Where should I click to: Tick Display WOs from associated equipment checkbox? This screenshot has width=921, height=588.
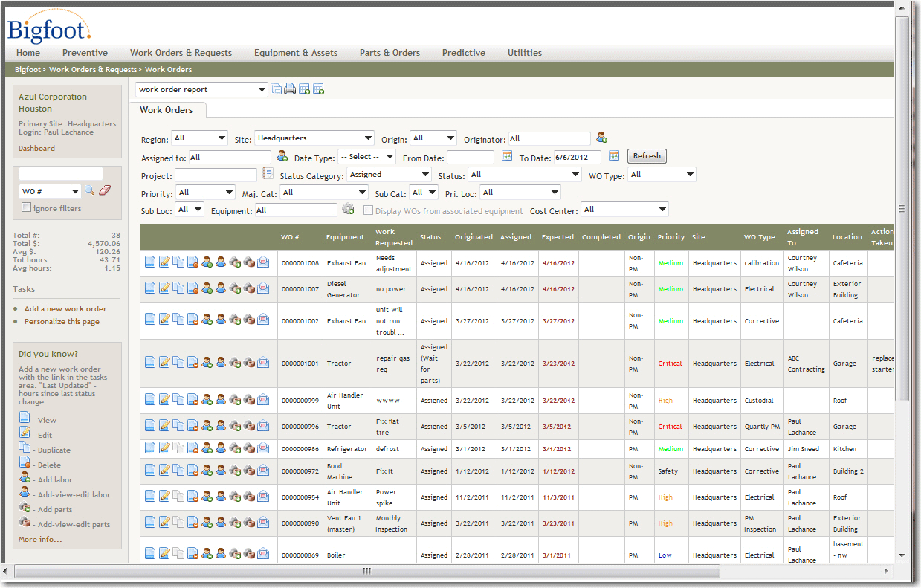click(368, 211)
